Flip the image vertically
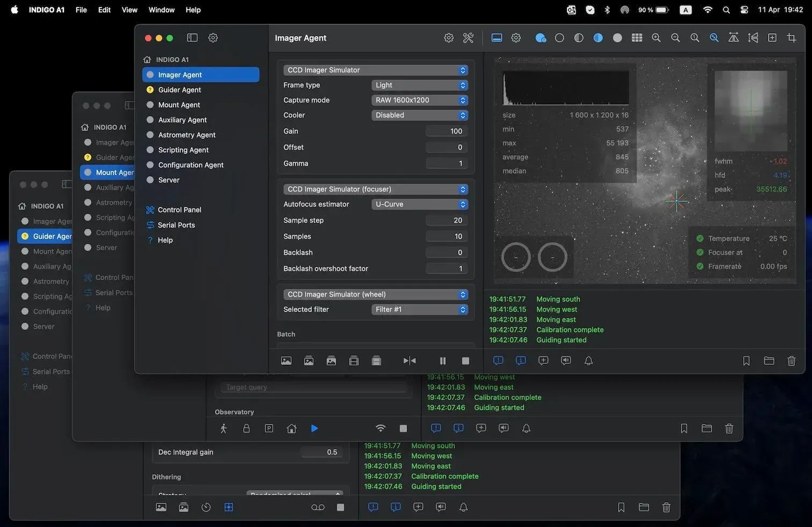 [x=753, y=38]
